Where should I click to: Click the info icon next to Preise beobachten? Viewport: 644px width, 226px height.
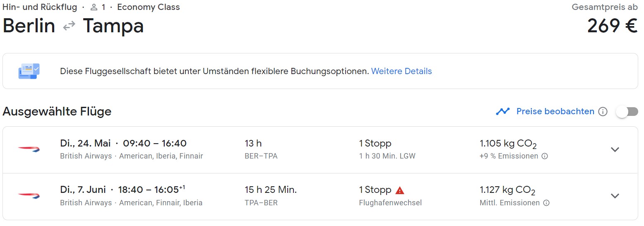603,112
